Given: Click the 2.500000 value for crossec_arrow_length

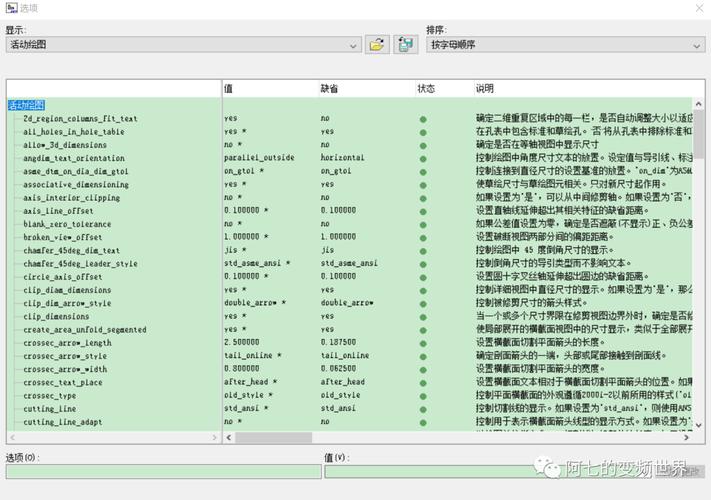Looking at the screenshot, I should point(242,342).
